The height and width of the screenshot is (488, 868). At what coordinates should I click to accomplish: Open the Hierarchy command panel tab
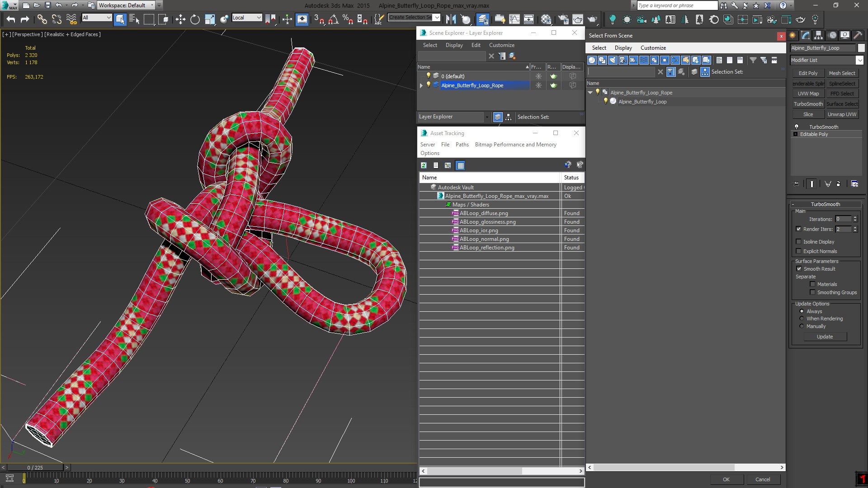point(819,35)
